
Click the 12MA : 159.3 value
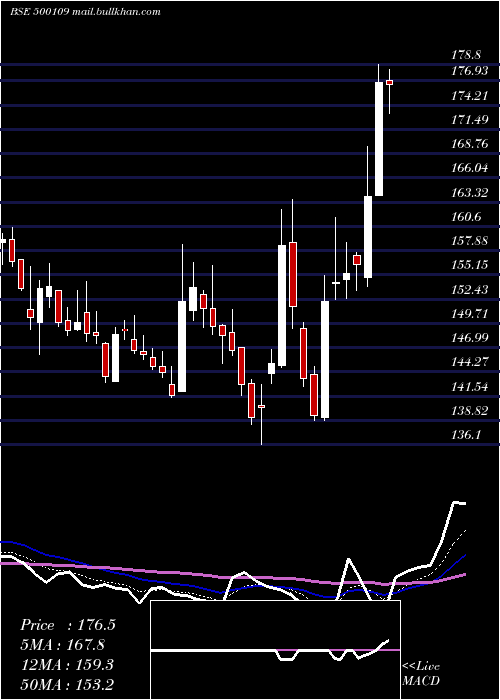click(x=68, y=665)
